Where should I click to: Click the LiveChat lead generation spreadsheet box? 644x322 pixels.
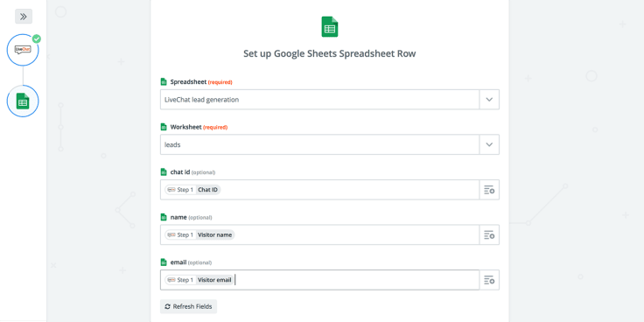point(320,100)
